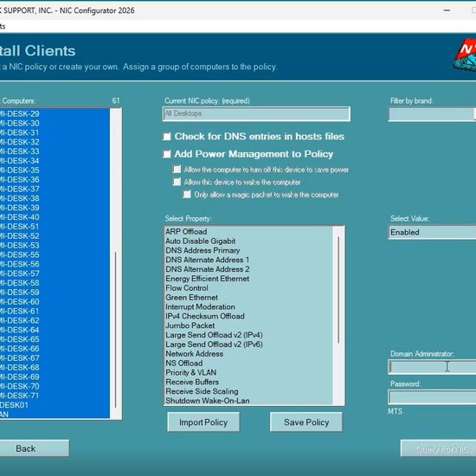Click the Current NIC policy combo box
Image resolution: width=476 pixels, height=476 pixels.
tap(256, 114)
